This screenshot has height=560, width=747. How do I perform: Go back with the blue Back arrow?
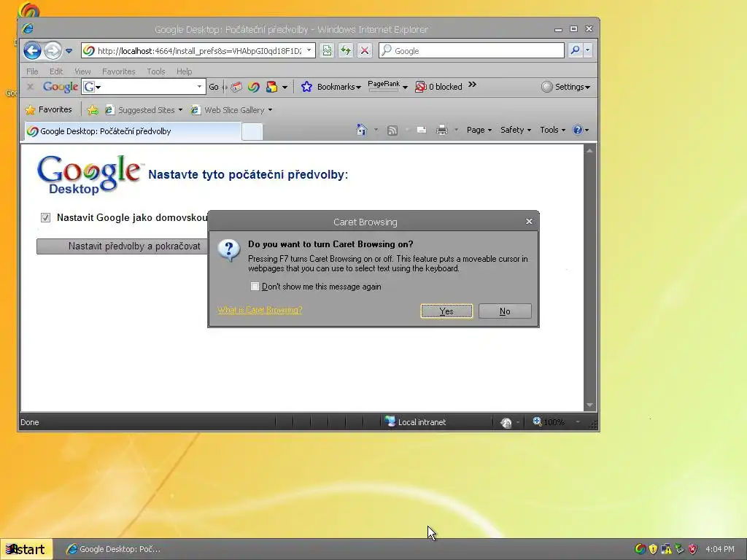[32, 50]
